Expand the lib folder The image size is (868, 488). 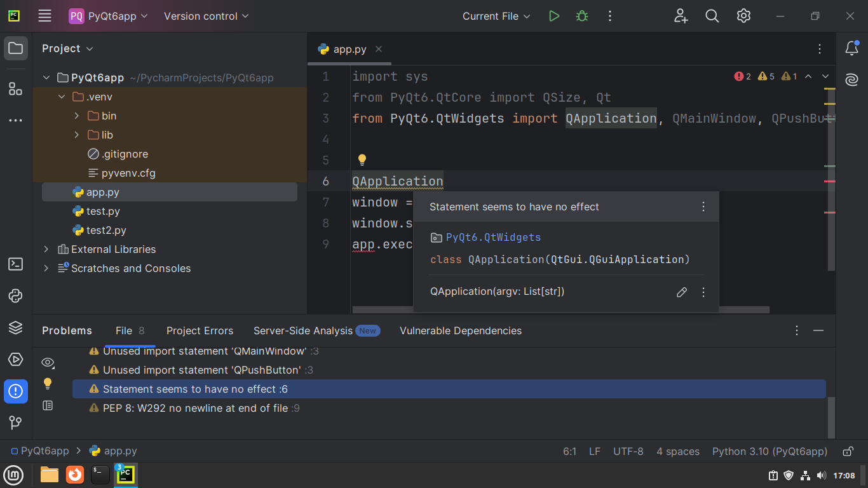(77, 135)
